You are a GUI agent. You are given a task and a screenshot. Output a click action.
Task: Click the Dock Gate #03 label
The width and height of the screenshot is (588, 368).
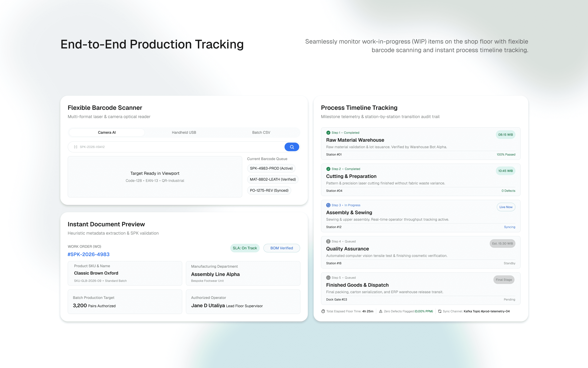click(x=336, y=300)
